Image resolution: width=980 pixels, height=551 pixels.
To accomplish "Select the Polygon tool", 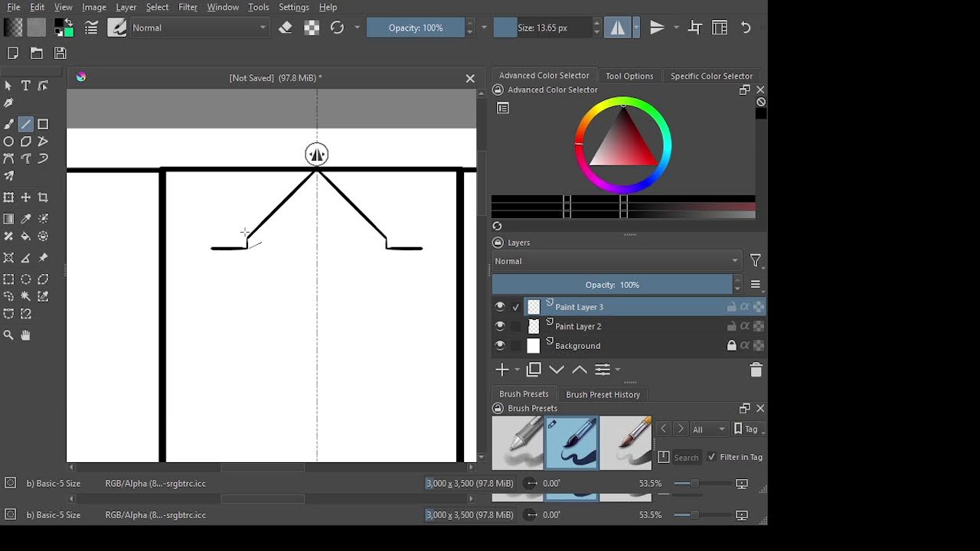I will [x=26, y=142].
